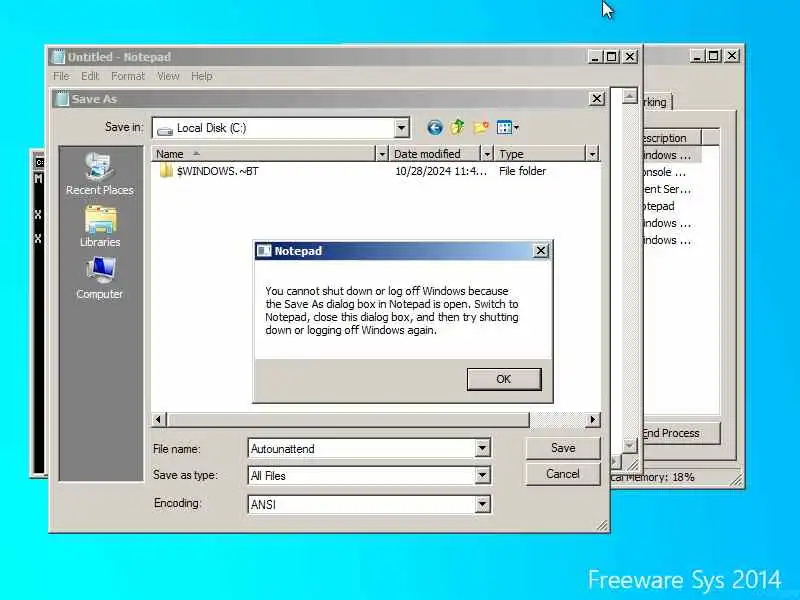This screenshot has width=800, height=600.
Task: Open the Notepad File menu
Action: pos(61,76)
